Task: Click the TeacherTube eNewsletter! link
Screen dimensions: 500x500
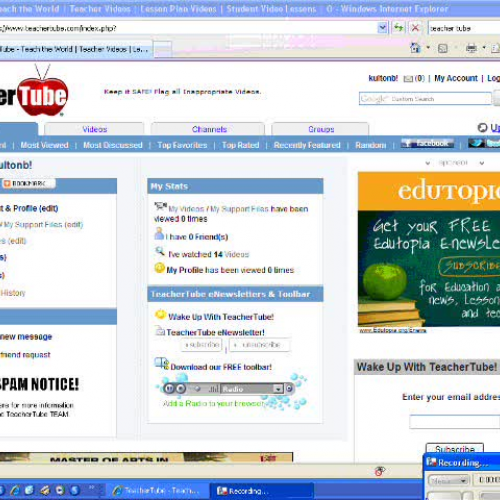Action: (215, 332)
